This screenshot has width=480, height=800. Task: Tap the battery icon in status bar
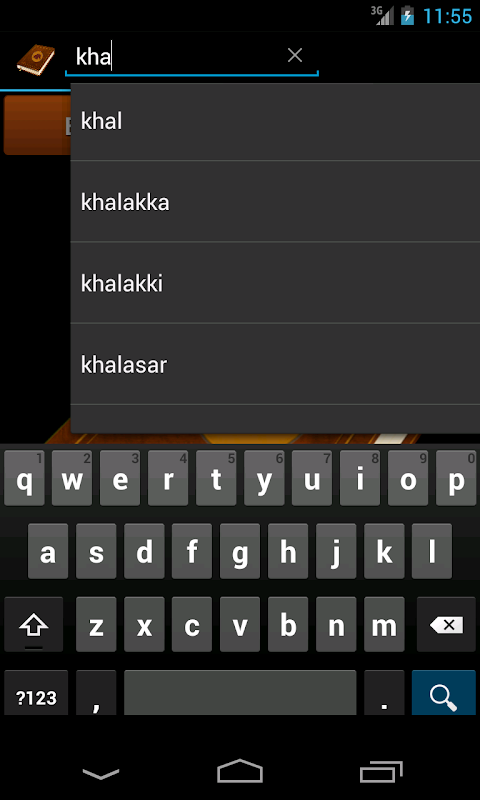click(x=407, y=15)
